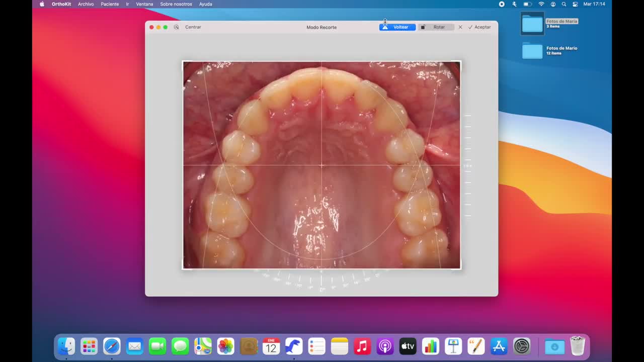This screenshot has width=644, height=362.
Task: Open Music from the Dock
Action: point(362,346)
